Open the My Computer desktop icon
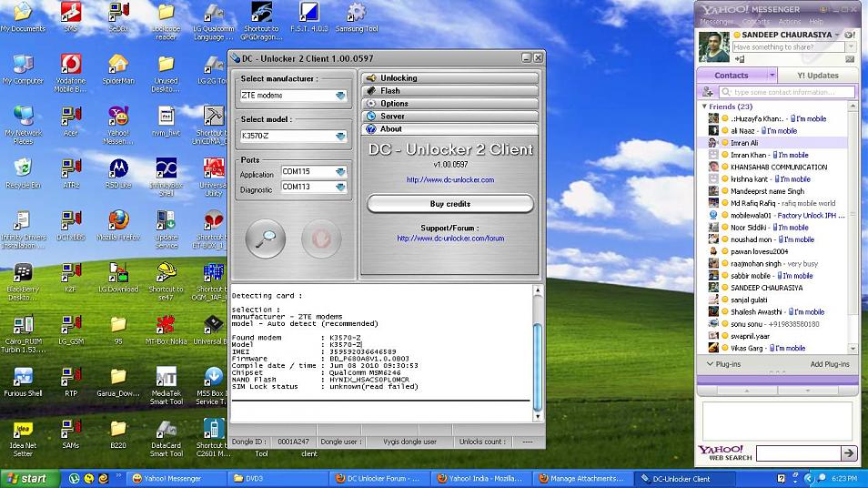Viewport: 868px width, 488px height. [22, 66]
